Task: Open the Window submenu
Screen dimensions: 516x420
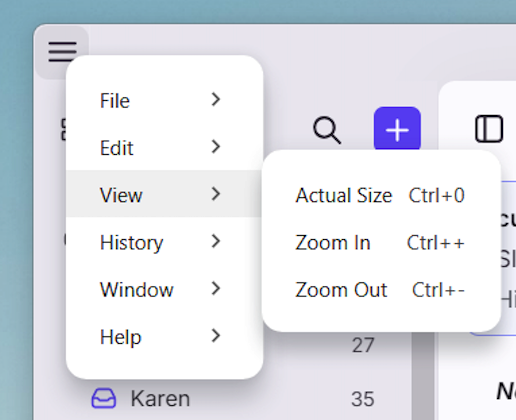Action: coord(164,288)
